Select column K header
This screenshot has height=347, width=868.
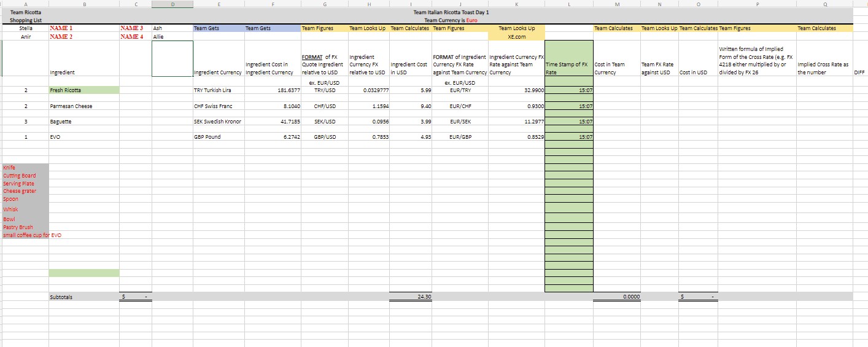point(516,4)
